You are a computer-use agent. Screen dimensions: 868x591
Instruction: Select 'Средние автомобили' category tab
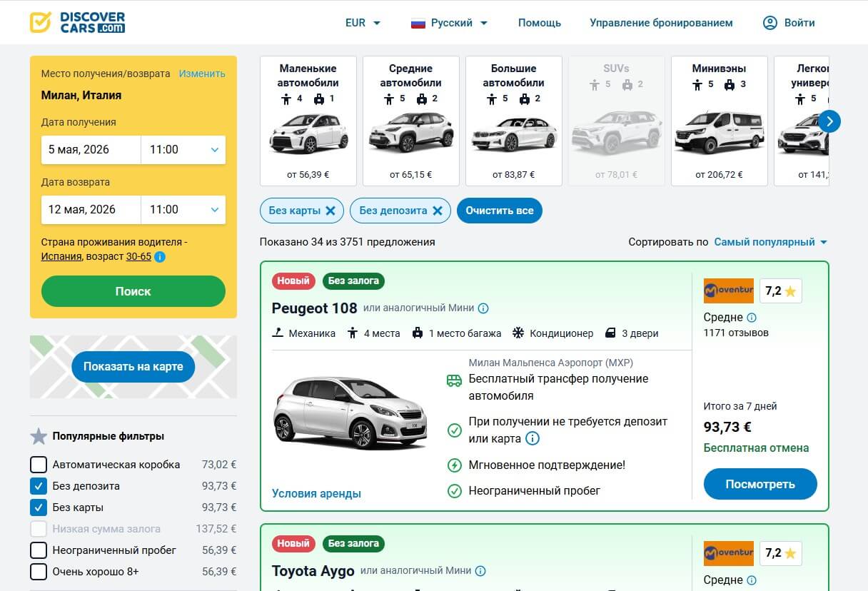pos(411,121)
